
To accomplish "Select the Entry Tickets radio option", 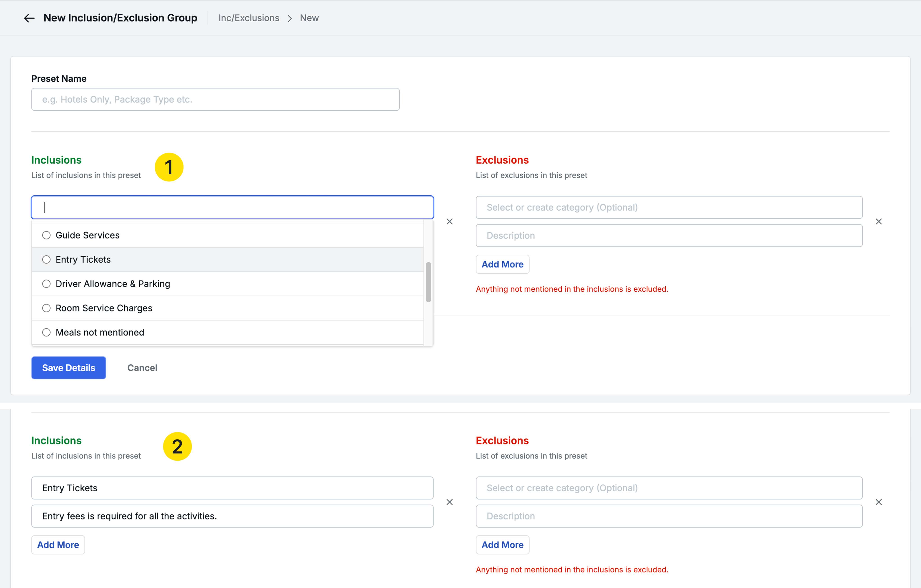I will (x=46, y=260).
